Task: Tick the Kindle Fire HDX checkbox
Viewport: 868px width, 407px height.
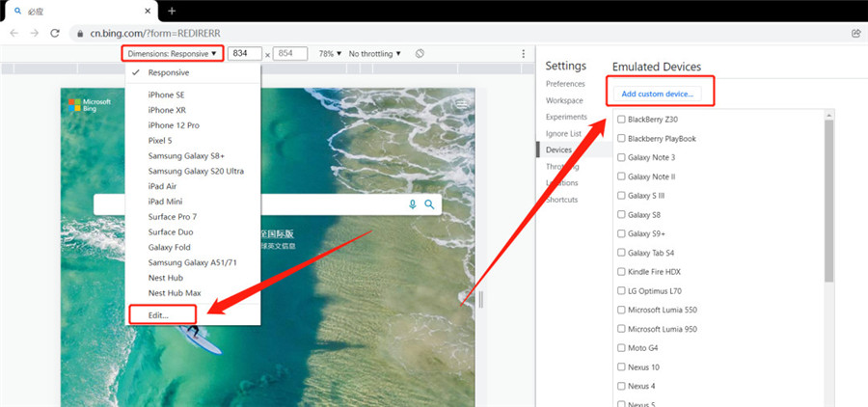Action: pyautogui.click(x=621, y=272)
